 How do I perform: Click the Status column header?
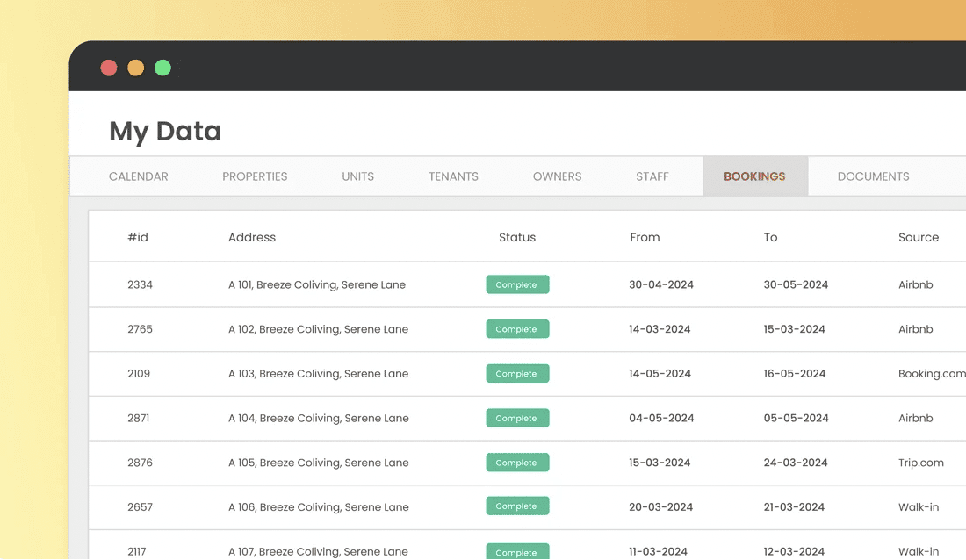(x=517, y=237)
